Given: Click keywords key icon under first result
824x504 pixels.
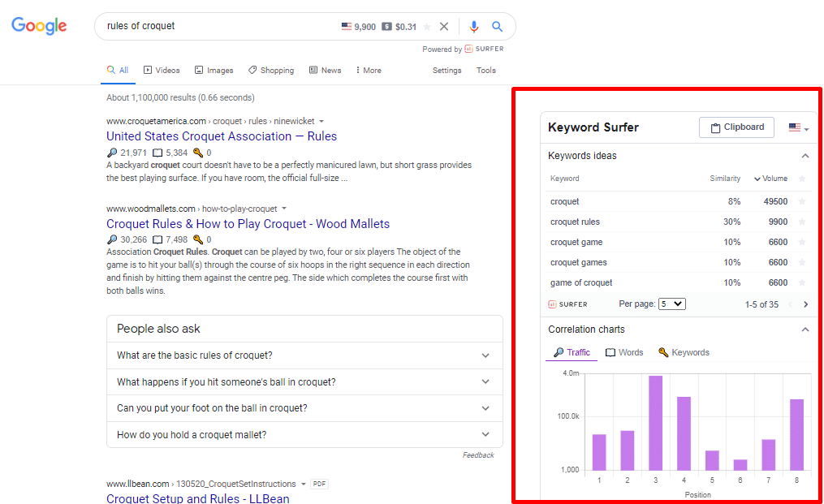Looking at the screenshot, I should pyautogui.click(x=198, y=153).
